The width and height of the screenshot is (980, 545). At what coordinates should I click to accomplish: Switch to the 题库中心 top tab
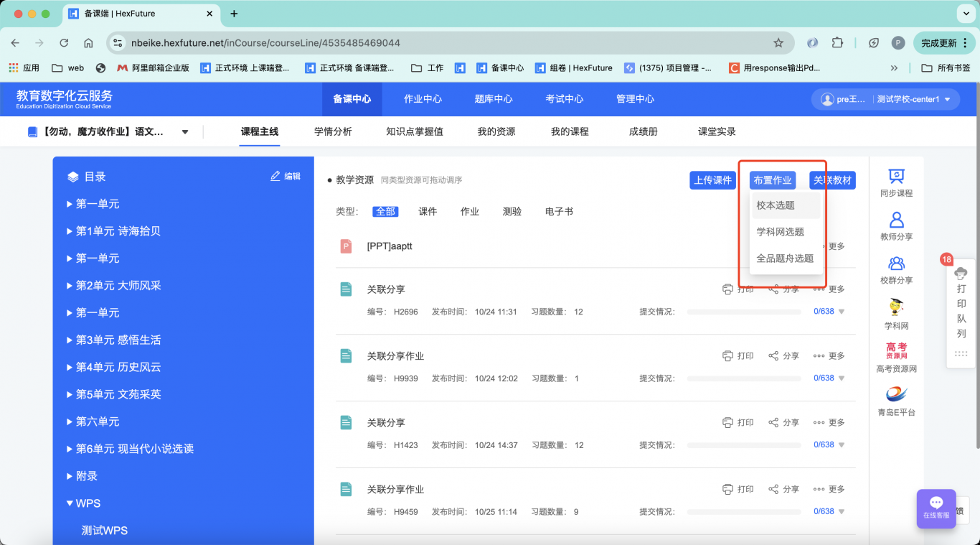click(x=494, y=99)
